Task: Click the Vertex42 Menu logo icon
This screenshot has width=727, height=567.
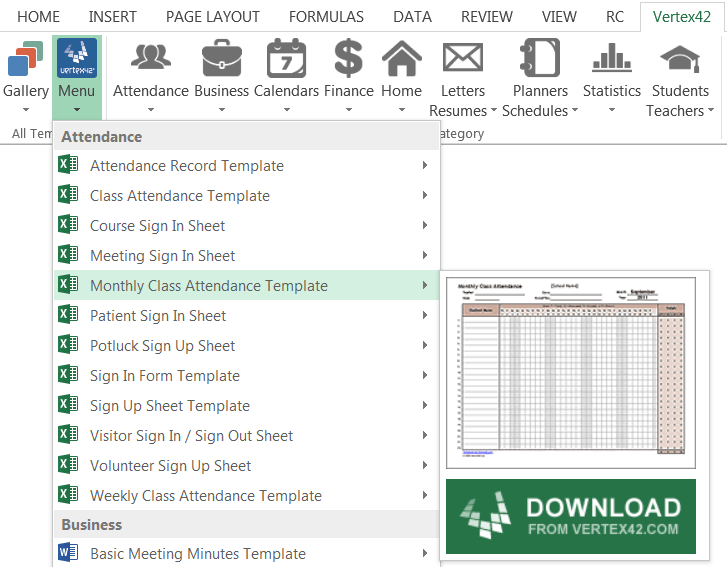Action: coord(77,58)
